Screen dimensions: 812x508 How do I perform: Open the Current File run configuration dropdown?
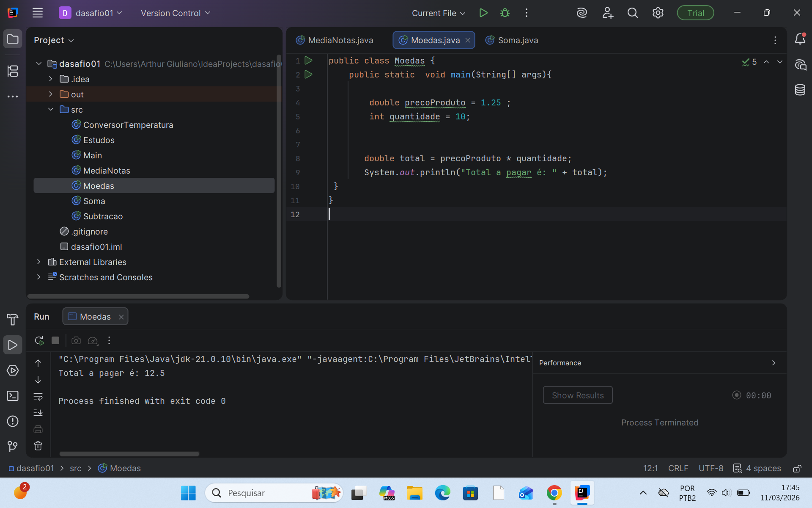coord(439,13)
